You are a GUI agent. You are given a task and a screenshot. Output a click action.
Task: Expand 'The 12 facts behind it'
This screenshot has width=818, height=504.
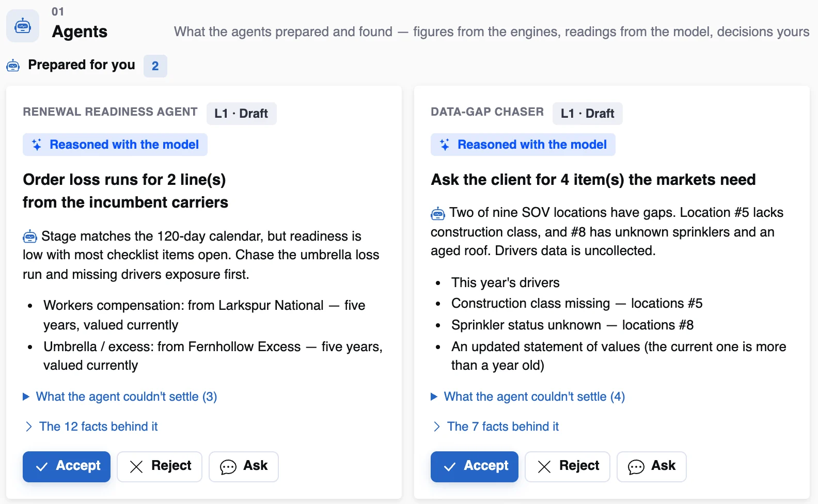91,427
